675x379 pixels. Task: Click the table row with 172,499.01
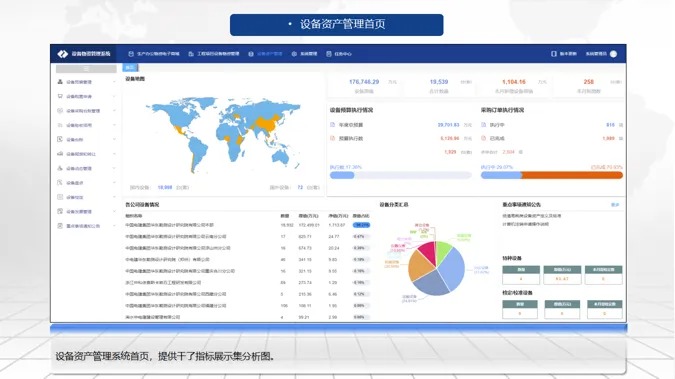pos(248,225)
